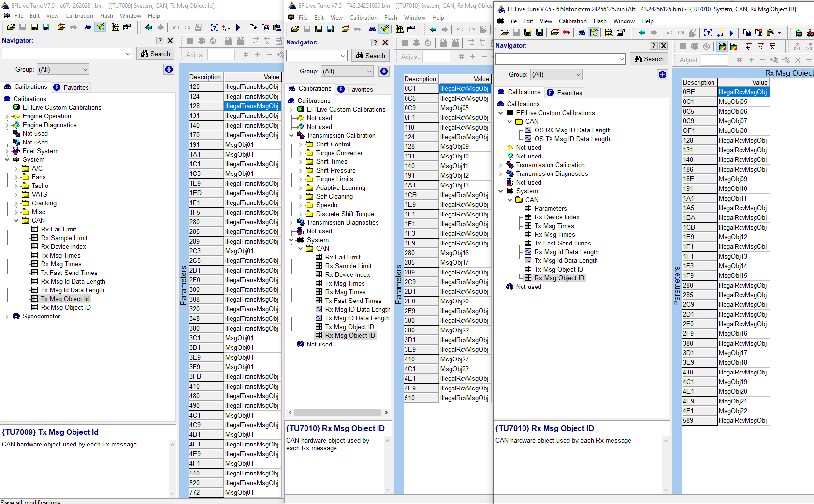Screen dimensions: 814x504
Task: Click Value cell for 0C1 in T43.24251030 window
Action: [x=465, y=89]
